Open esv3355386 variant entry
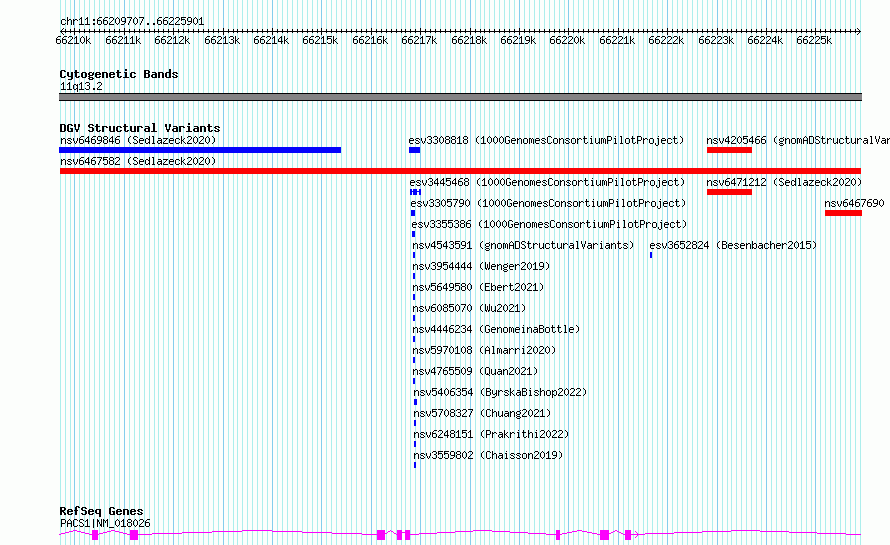 [x=549, y=224]
